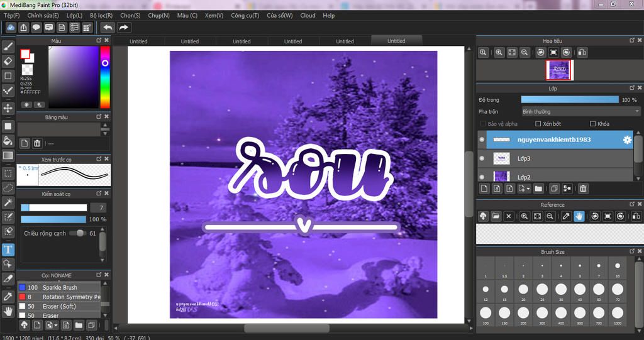Select the rectangular Select tool
644x340 pixels.
8,173
